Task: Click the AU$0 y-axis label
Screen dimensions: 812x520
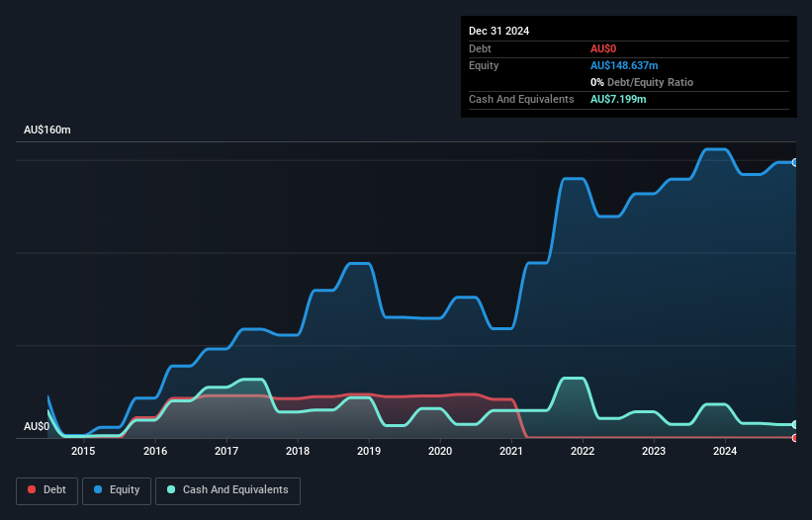Action: 37,426
